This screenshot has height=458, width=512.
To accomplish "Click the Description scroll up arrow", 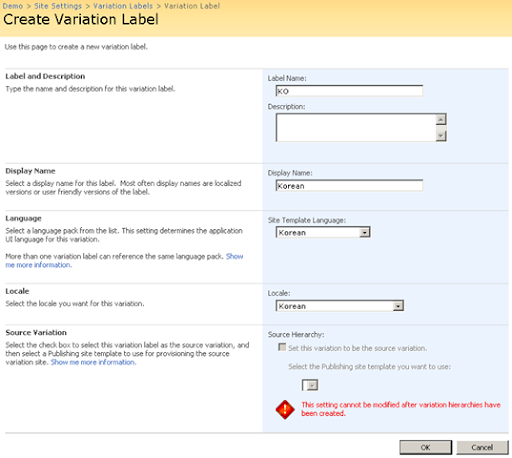I will coord(441,119).
